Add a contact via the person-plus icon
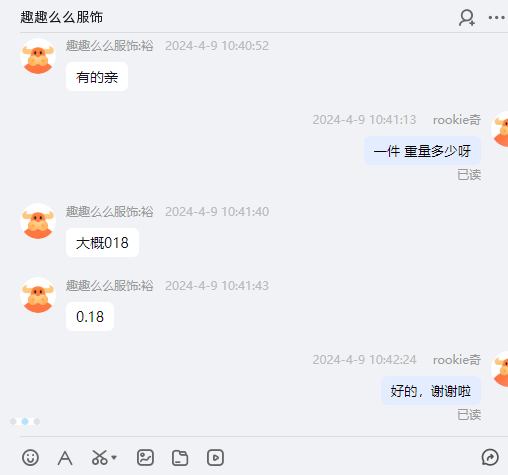The height and width of the screenshot is (475, 508). click(x=467, y=18)
